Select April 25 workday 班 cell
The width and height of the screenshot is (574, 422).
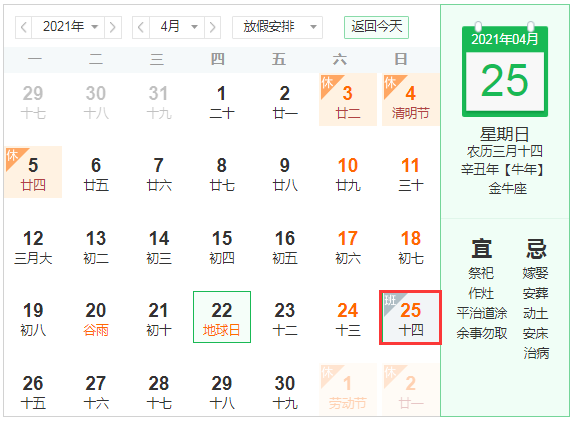tap(410, 317)
